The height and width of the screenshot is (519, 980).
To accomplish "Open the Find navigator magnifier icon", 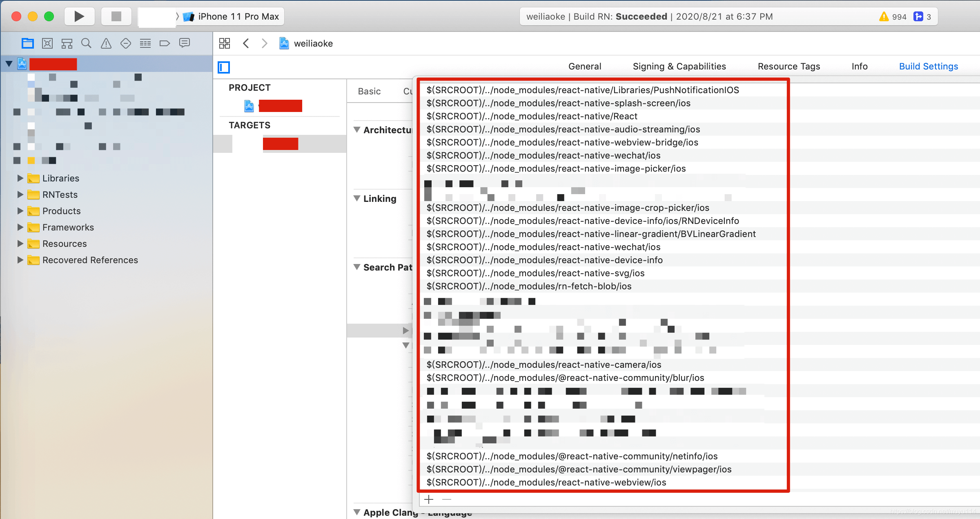I will pyautogui.click(x=86, y=43).
